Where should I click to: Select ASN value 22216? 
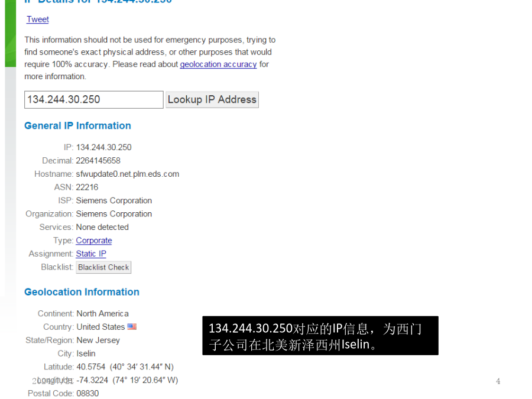coord(87,187)
